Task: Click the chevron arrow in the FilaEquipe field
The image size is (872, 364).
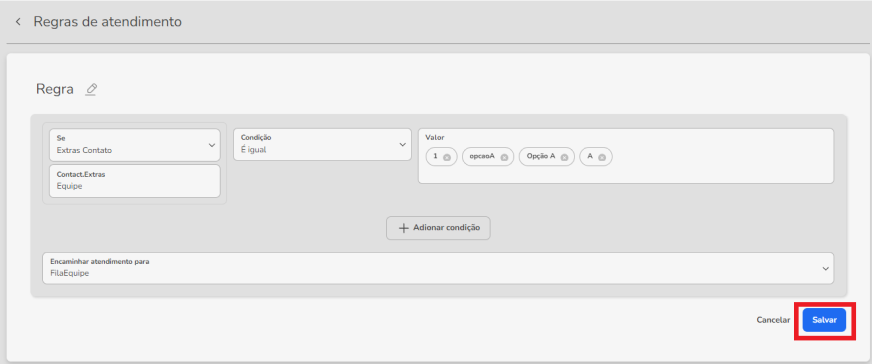Action: [x=825, y=268]
